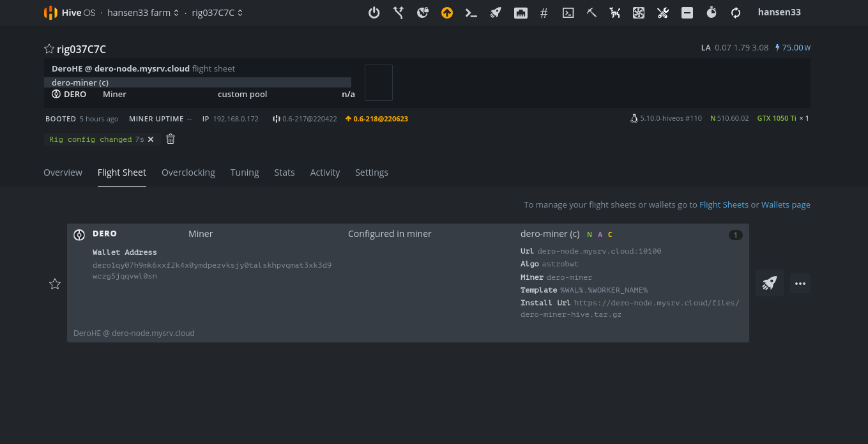This screenshot has height=444, width=868.
Task: Open the rig037C7C rig switcher dropdown
Action: [217, 13]
